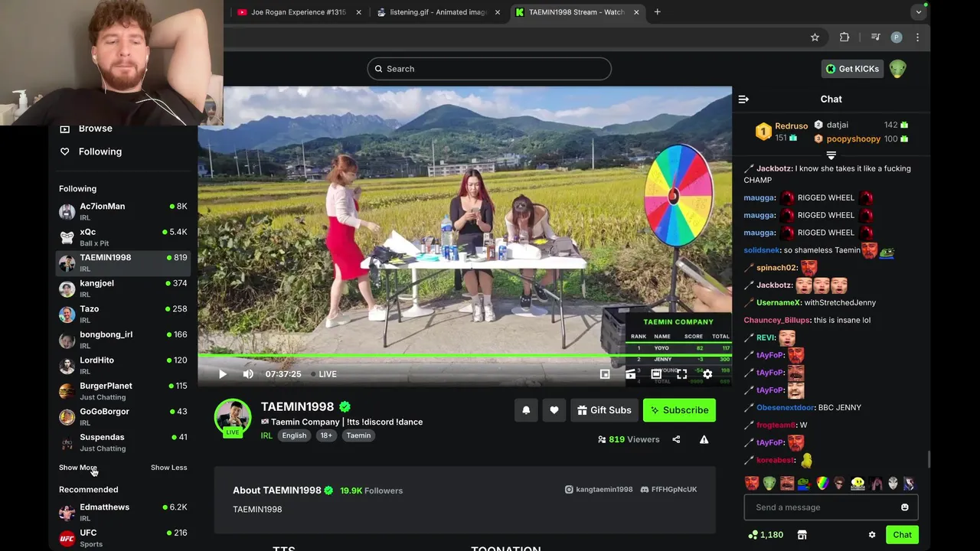Expand the gifters leaderboard chevron
Viewport: 980px width, 551px height.
(x=831, y=155)
